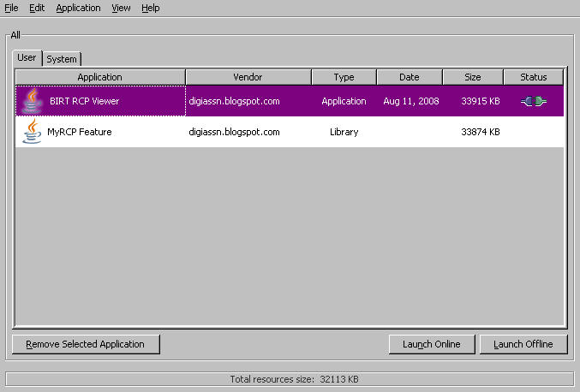
Task: Open the Help menu
Action: [150, 8]
